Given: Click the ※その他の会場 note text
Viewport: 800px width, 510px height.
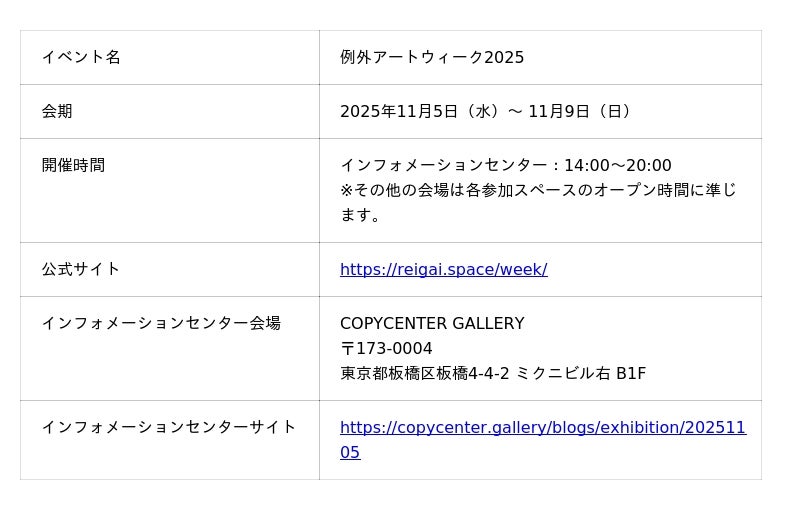Looking at the screenshot, I should pyautogui.click(x=538, y=190).
